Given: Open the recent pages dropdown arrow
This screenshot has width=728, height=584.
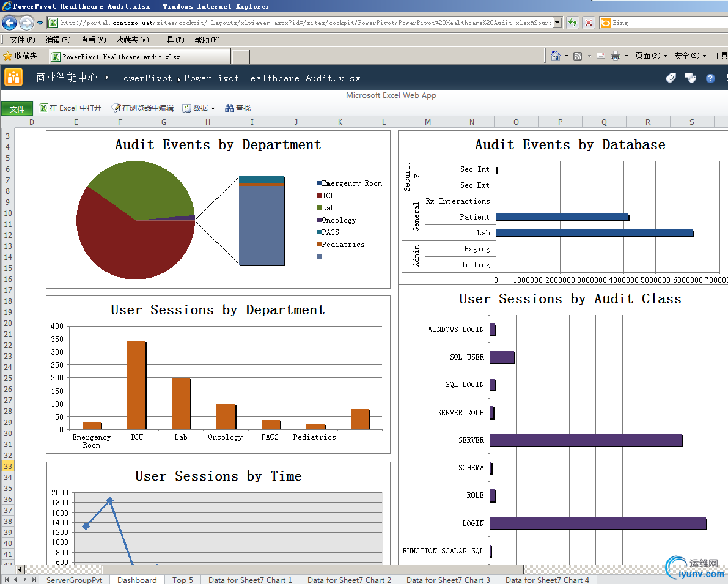Looking at the screenshot, I should (40, 23).
